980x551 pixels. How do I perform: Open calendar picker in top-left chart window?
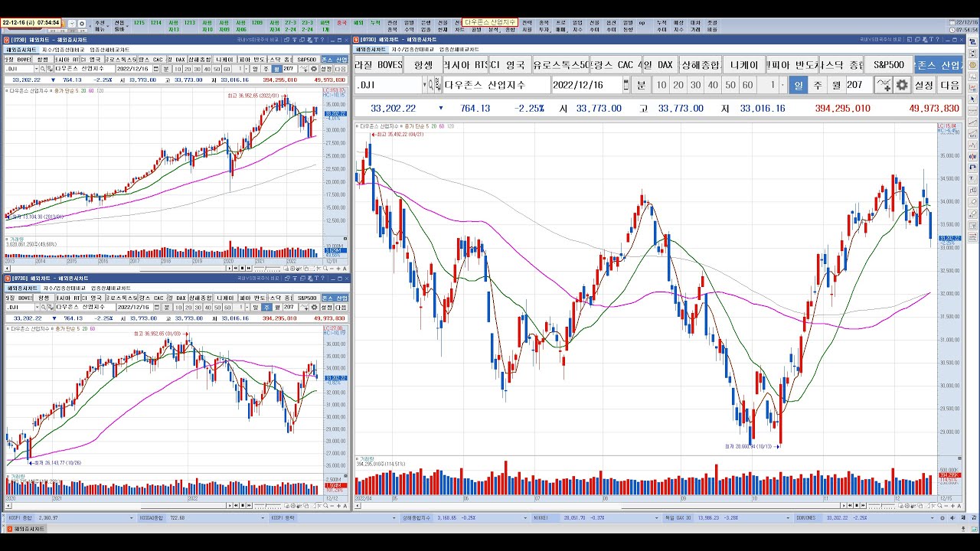[156, 69]
